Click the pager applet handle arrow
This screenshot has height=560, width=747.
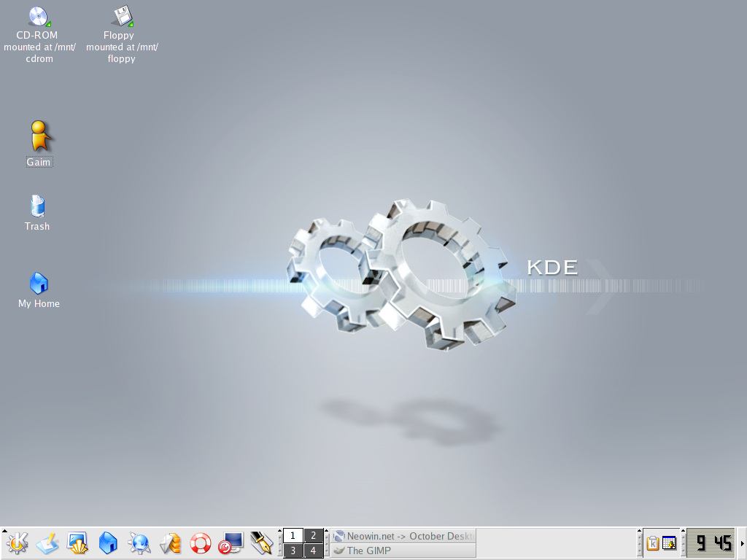(x=279, y=530)
